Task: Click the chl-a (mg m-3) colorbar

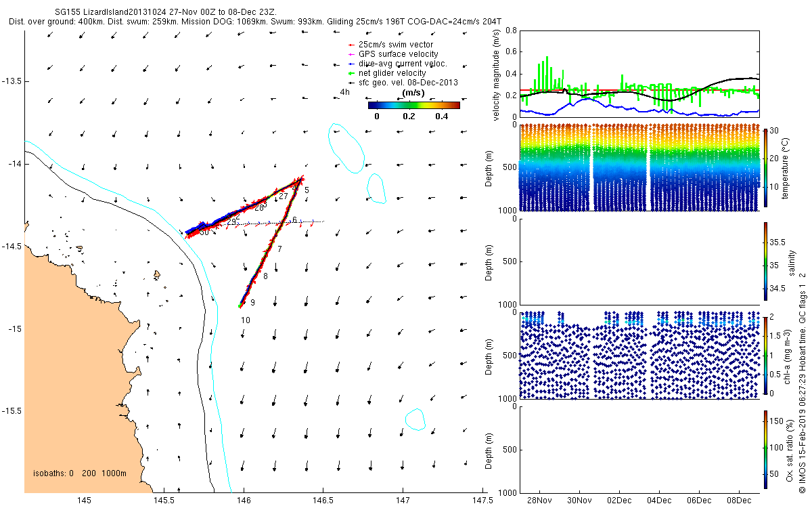Action: 765,355
